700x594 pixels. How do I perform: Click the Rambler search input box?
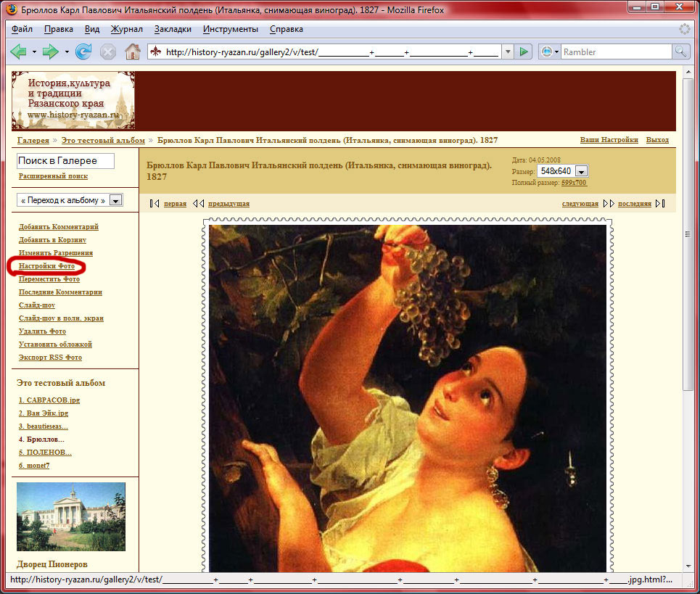tap(616, 51)
